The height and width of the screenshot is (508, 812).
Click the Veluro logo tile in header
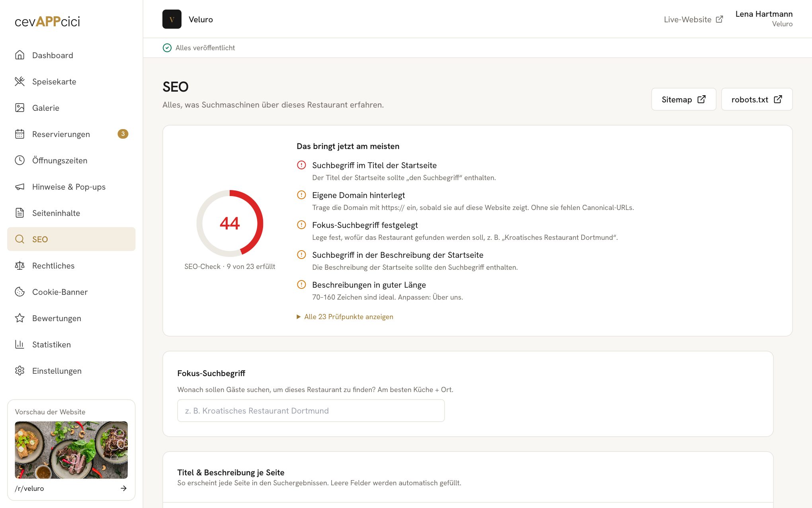tap(172, 19)
